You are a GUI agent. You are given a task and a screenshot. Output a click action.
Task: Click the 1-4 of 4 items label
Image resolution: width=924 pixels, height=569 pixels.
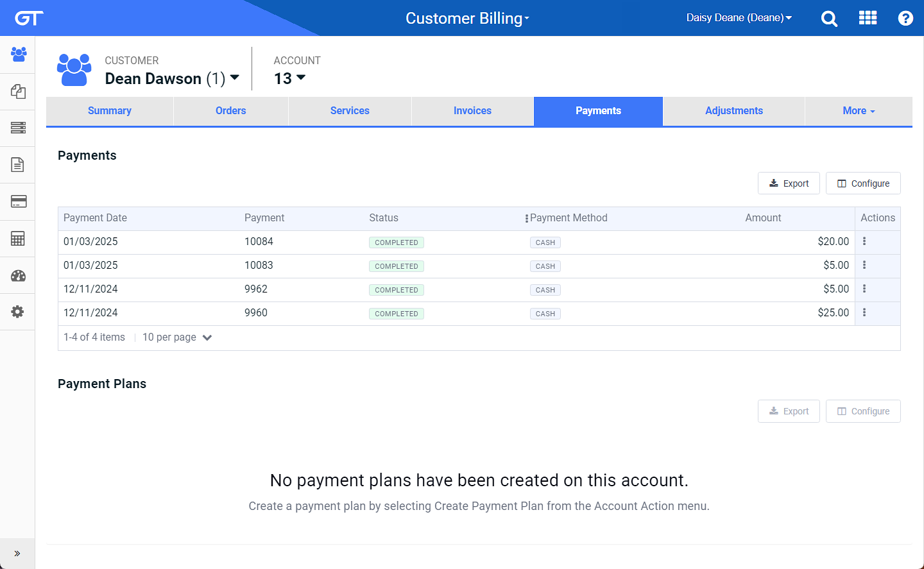click(94, 337)
